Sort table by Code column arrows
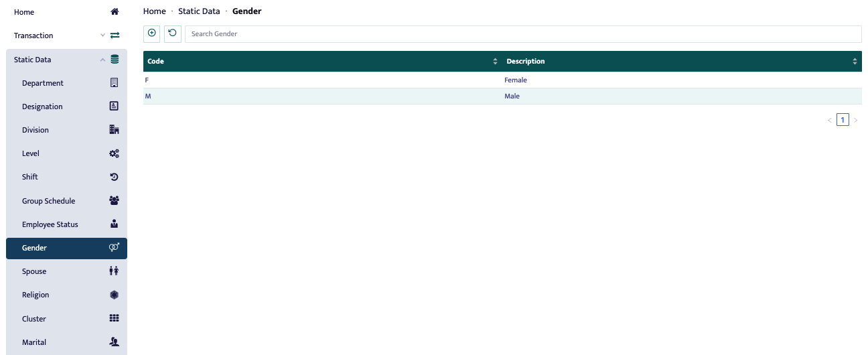 pyautogui.click(x=495, y=62)
